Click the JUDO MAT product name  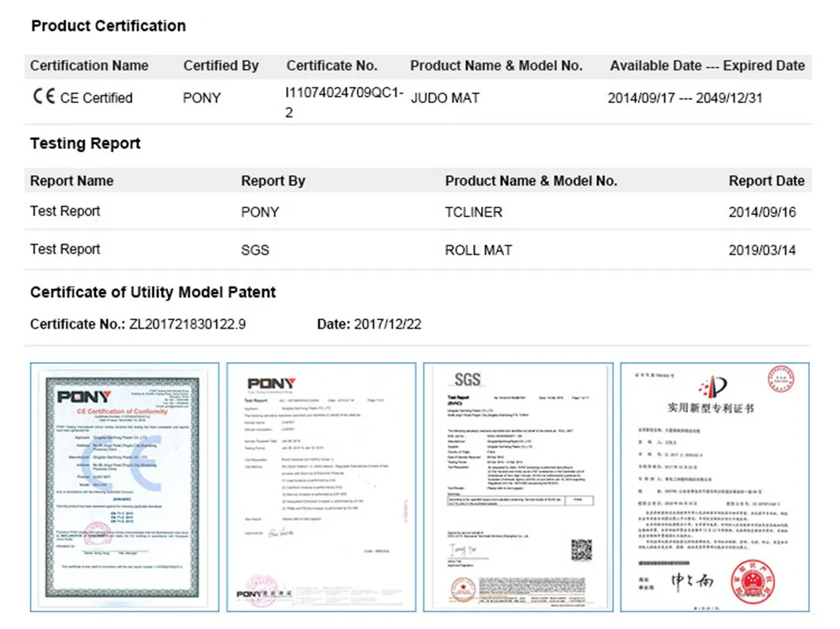[x=445, y=98]
